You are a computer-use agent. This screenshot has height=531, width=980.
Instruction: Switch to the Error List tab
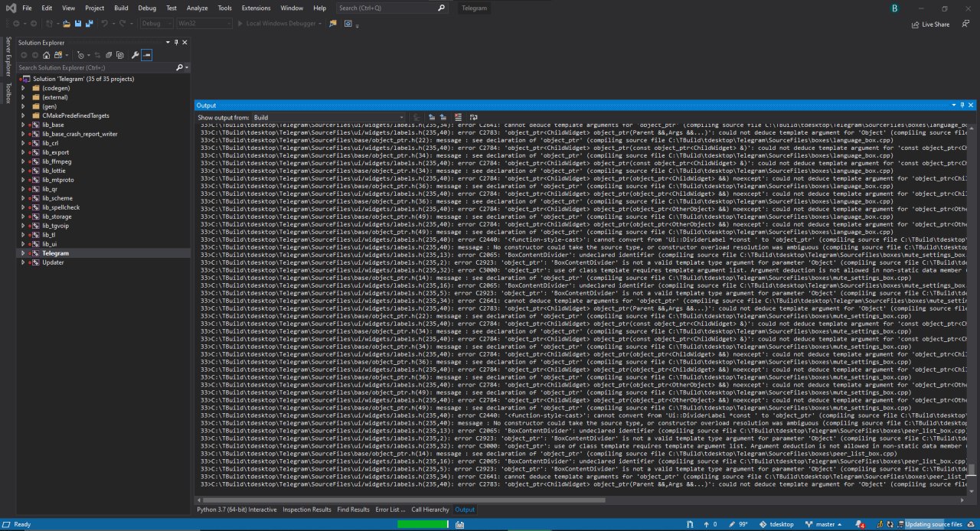point(390,510)
